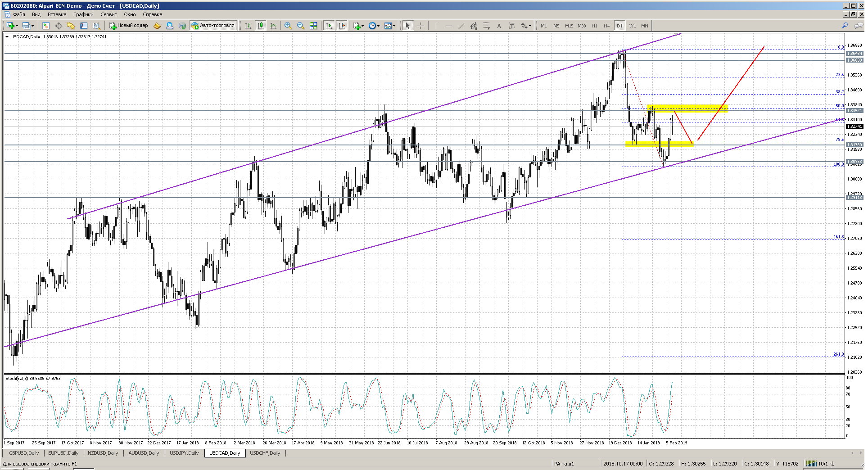
Task: Zoom out on the chart
Action: (301, 26)
